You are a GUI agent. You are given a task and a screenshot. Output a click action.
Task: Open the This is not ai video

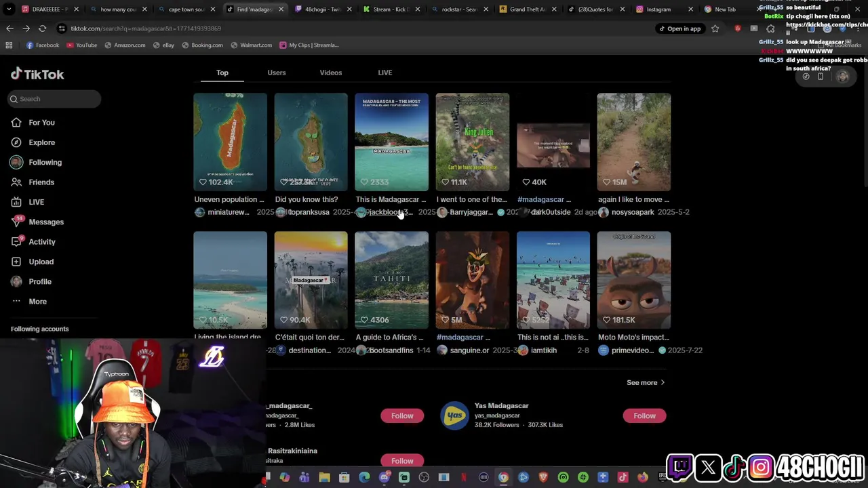[553, 280]
